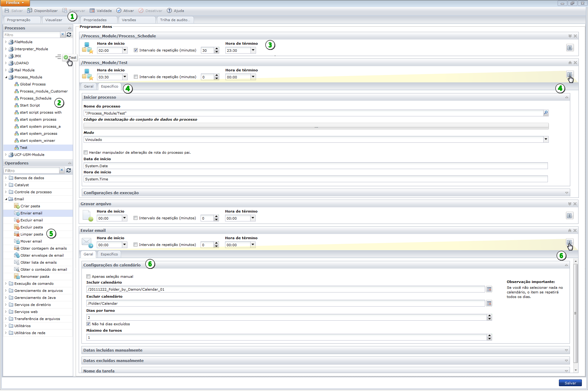Open calendar picker for Incluir calendário
Viewport: 588px width, 392px height.
(489, 289)
